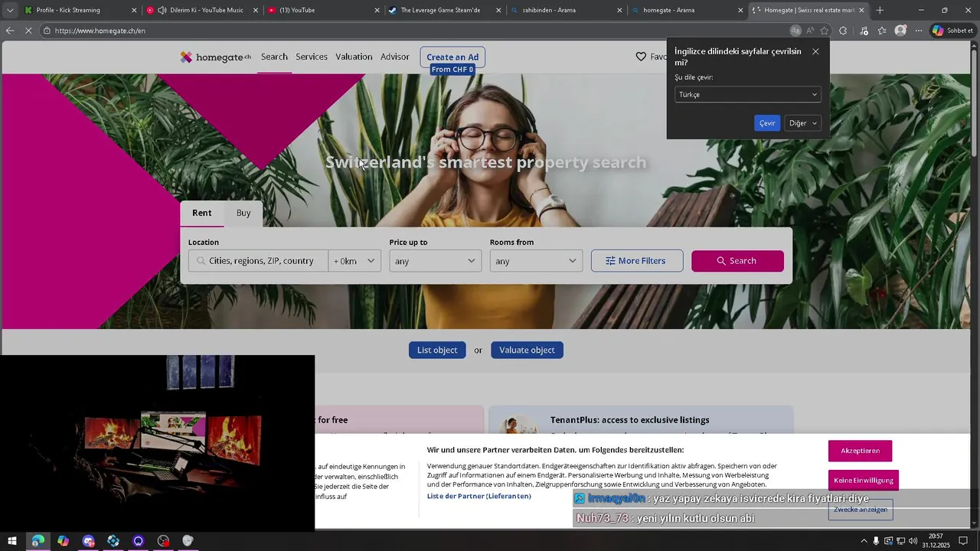Screen dimensions: 980x551
Task: Click Çevir to translate the page
Action: tap(767, 123)
